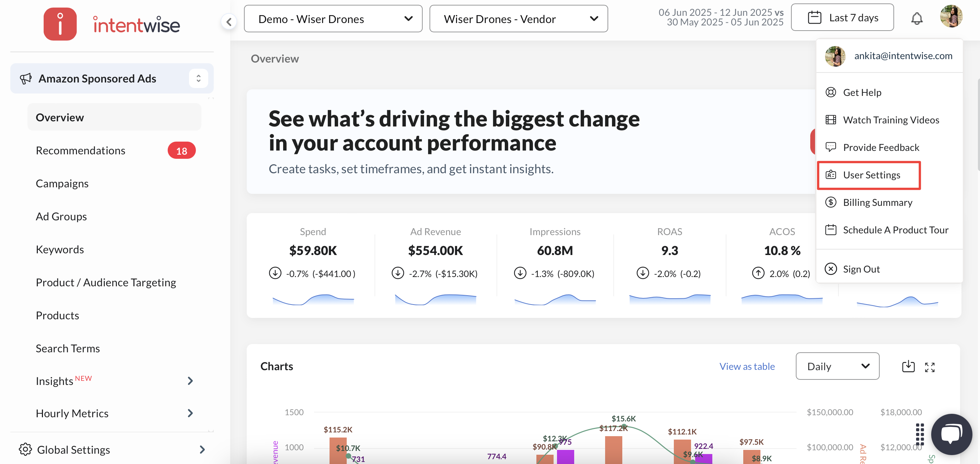Click the Provide Feedback speech icon
The width and height of the screenshot is (980, 464).
(x=831, y=147)
